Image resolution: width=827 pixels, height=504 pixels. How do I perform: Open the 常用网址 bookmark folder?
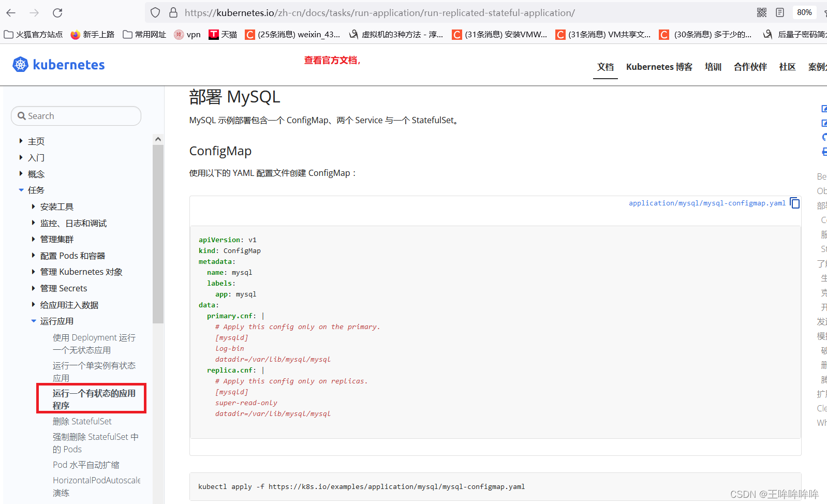(x=144, y=34)
